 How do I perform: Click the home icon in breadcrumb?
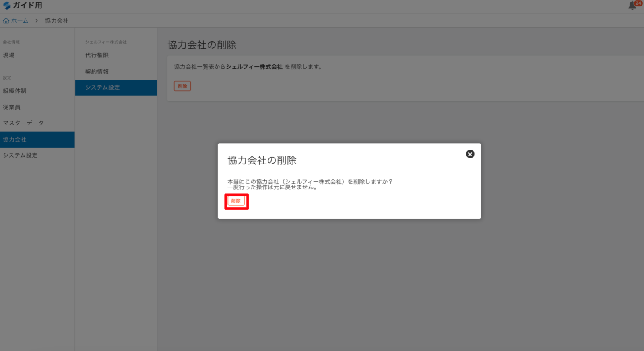pyautogui.click(x=6, y=21)
